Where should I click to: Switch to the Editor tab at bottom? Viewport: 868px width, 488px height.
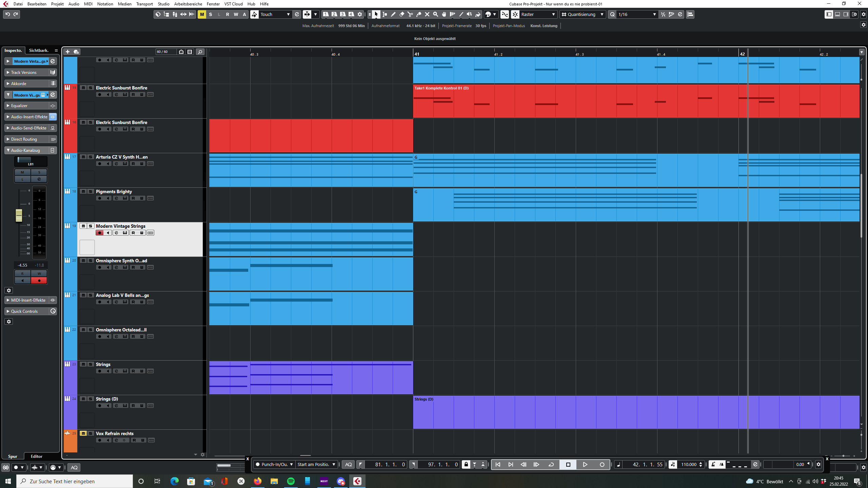pyautogui.click(x=37, y=456)
